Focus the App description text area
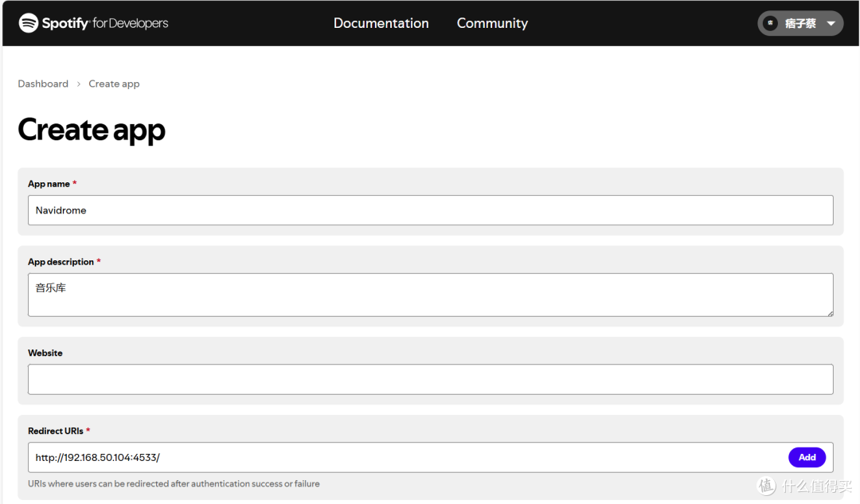The image size is (860, 504). click(x=431, y=295)
